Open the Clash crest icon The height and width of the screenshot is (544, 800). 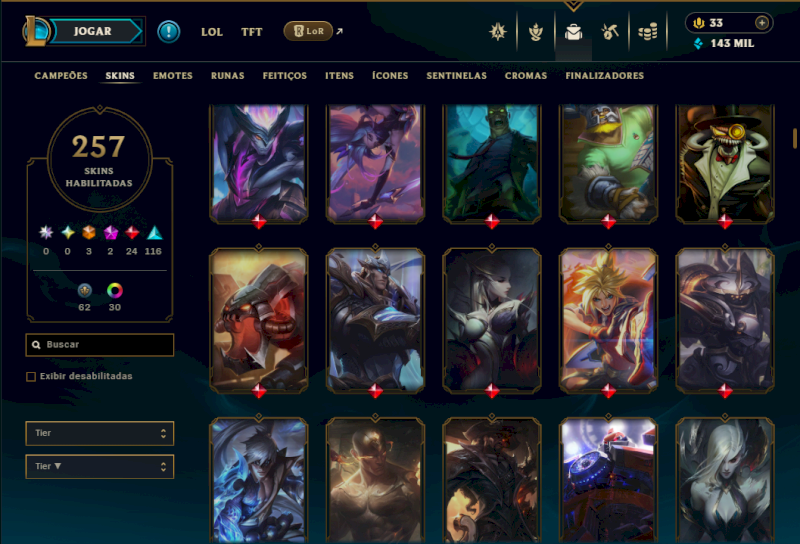(x=497, y=32)
